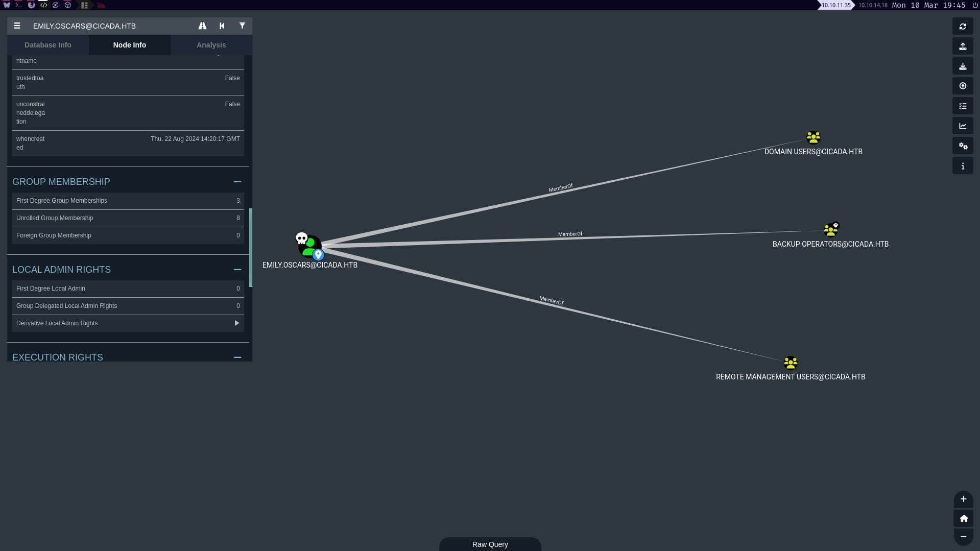Image resolution: width=980 pixels, height=551 pixels.
Task: Switch to the Analysis tab
Action: click(x=211, y=45)
